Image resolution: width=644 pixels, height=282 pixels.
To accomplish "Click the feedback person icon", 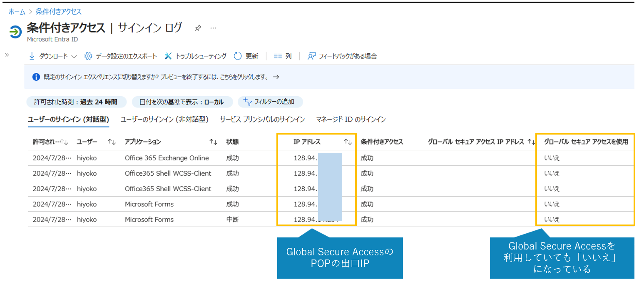I will click(311, 56).
